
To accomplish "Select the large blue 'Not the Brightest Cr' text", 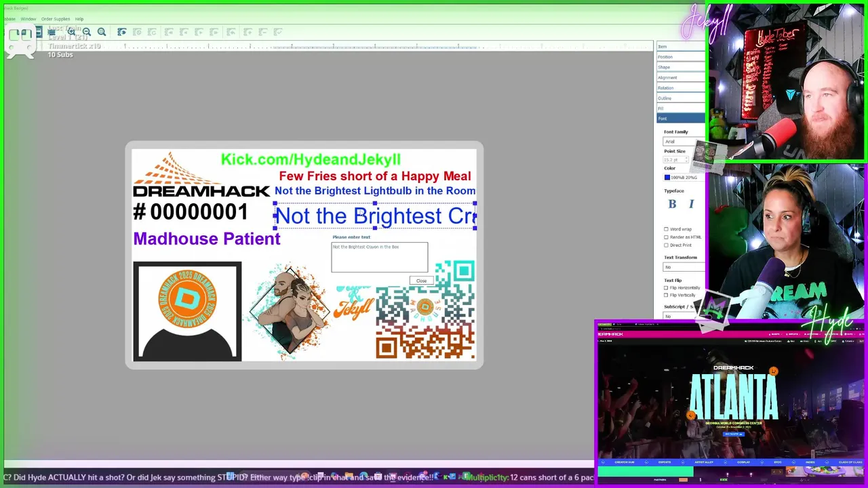I will coord(375,216).
